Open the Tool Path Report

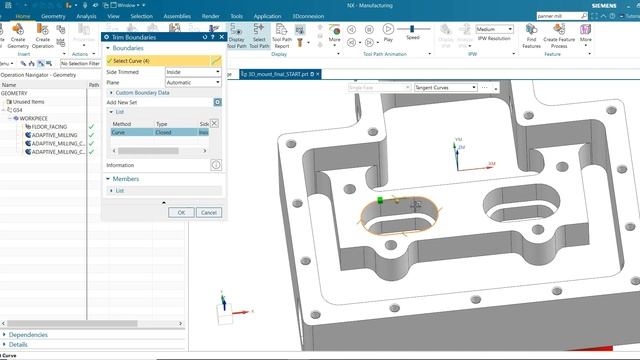click(282, 36)
